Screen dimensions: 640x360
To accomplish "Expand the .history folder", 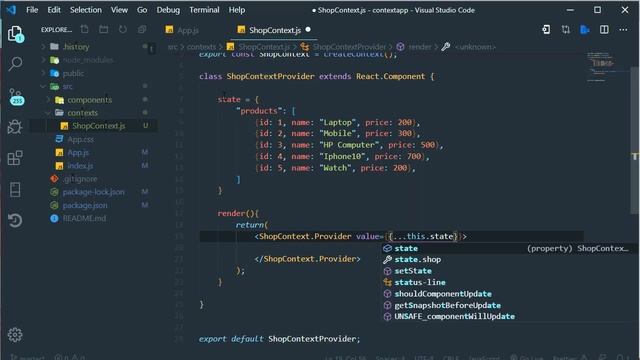I will point(76,47).
